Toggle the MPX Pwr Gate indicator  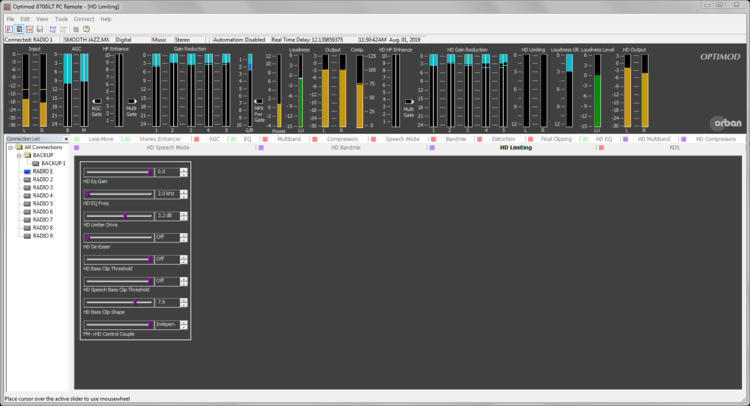[x=258, y=101]
